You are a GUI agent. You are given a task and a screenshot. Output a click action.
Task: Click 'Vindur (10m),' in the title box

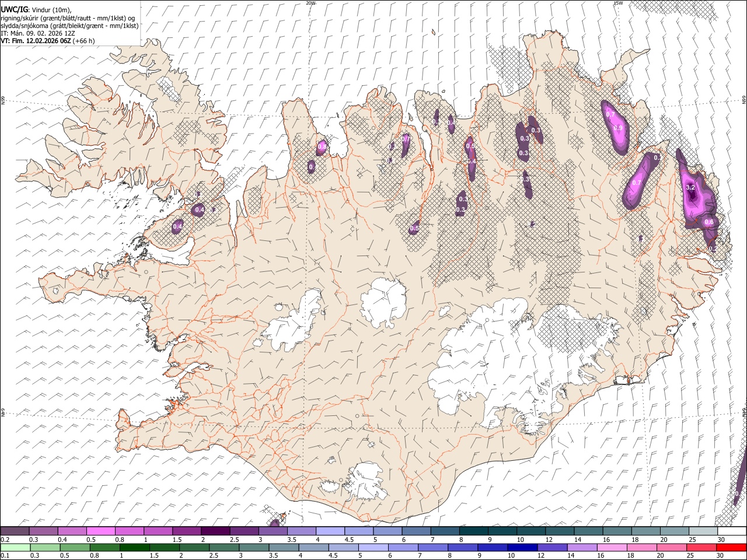[x=50, y=10]
